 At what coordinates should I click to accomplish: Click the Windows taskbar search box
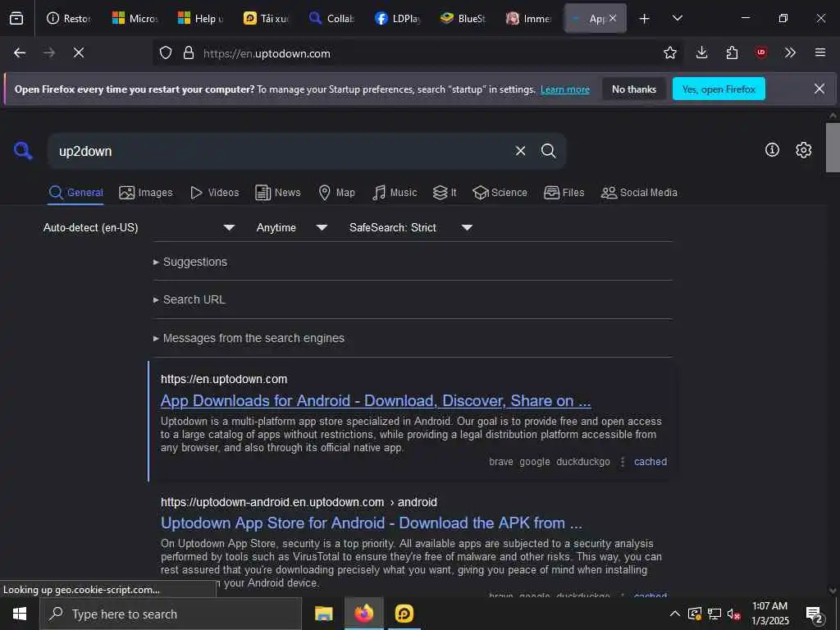(x=171, y=614)
